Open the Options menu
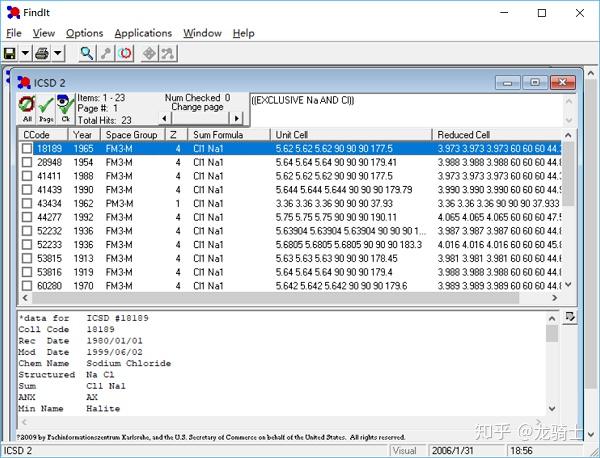This screenshot has height=458, width=600. click(85, 33)
